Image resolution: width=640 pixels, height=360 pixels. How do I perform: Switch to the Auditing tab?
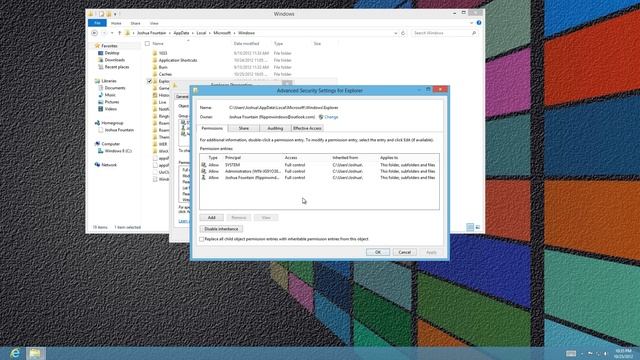click(x=275, y=128)
